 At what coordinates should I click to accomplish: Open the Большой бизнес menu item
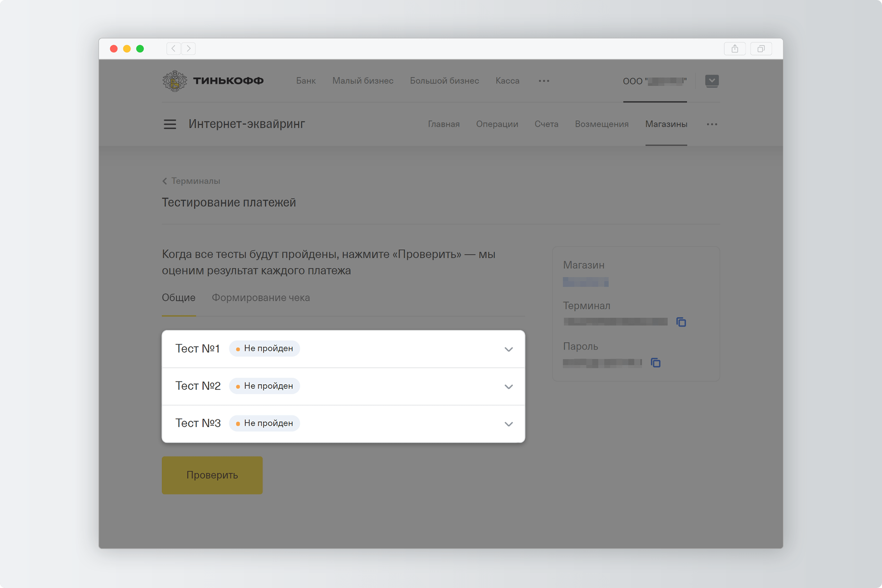tap(444, 81)
